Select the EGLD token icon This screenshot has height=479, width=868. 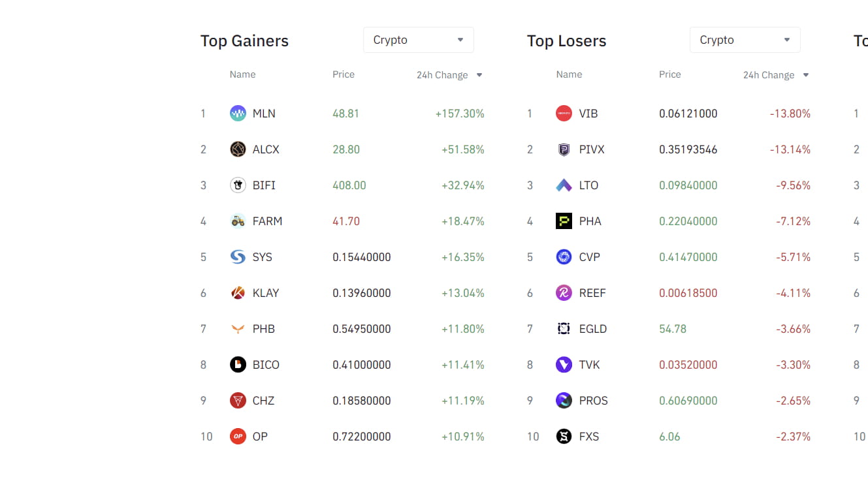tap(564, 328)
